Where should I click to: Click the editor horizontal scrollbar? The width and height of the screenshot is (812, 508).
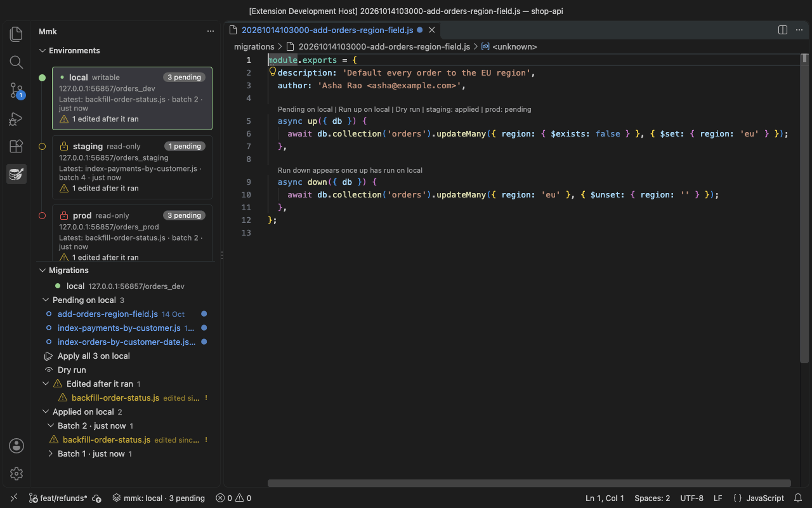529,483
